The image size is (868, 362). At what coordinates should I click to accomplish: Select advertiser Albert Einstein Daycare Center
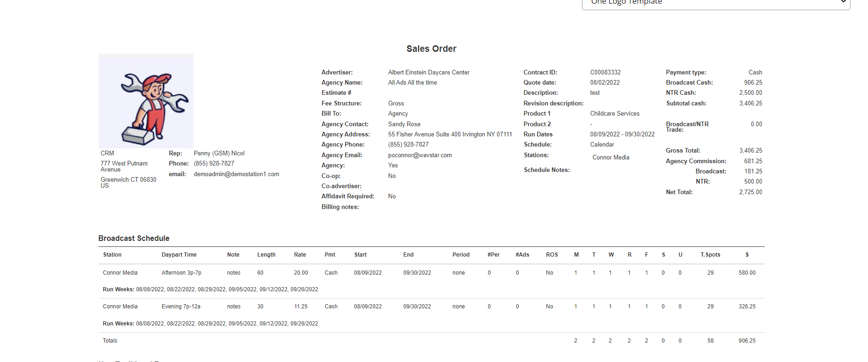coord(428,73)
